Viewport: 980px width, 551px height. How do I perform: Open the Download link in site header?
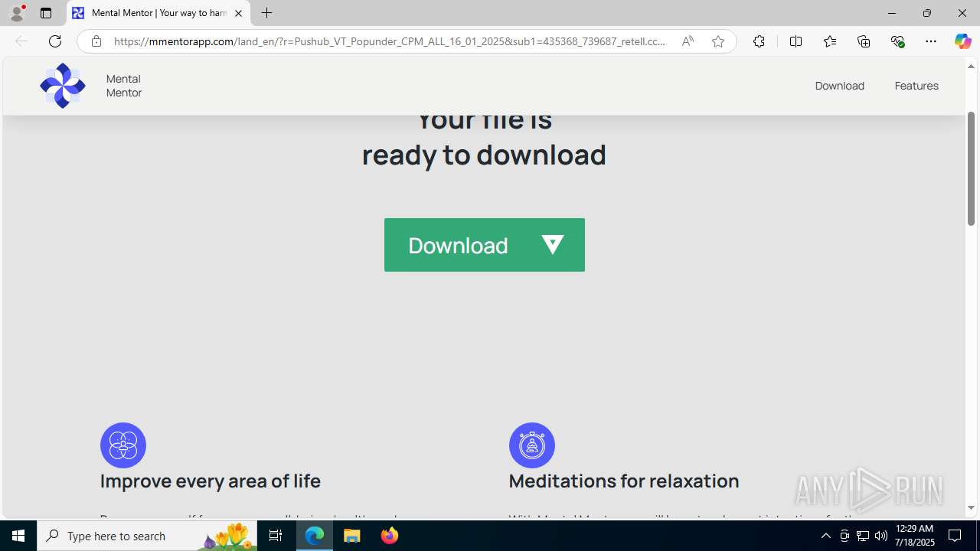(839, 86)
